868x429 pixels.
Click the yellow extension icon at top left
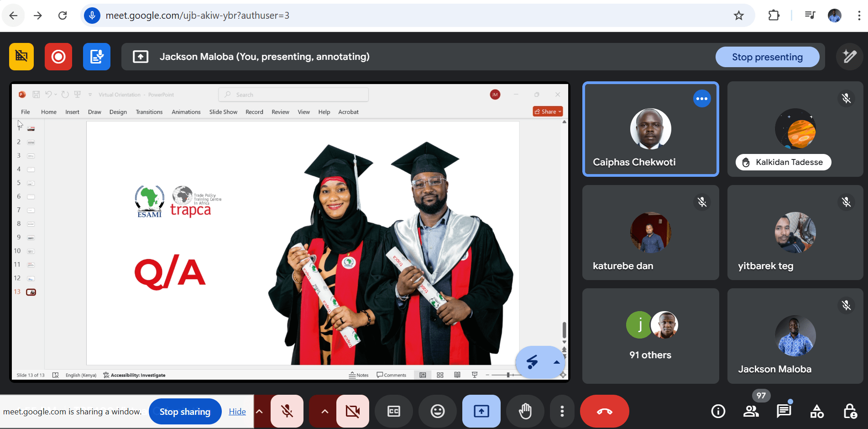pyautogui.click(x=21, y=57)
